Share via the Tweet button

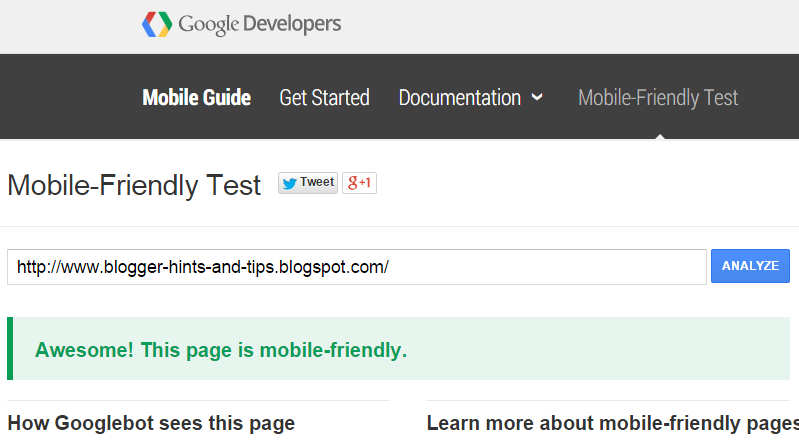click(308, 183)
